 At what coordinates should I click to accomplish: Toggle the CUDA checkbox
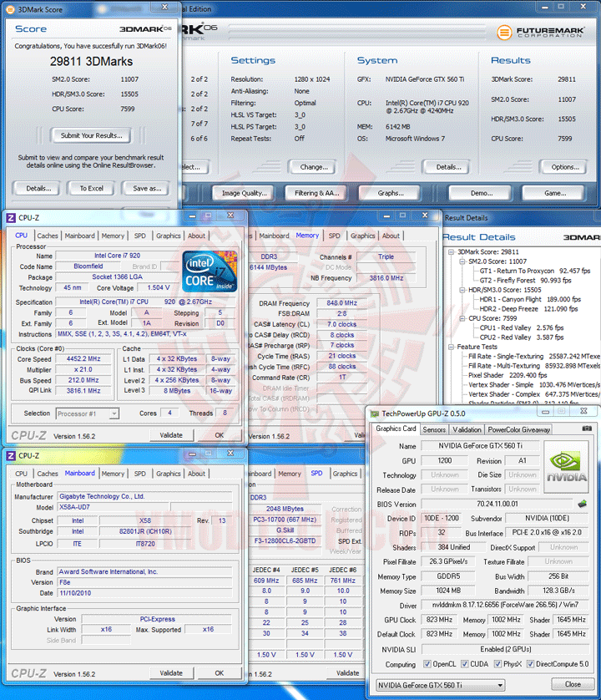tap(464, 664)
